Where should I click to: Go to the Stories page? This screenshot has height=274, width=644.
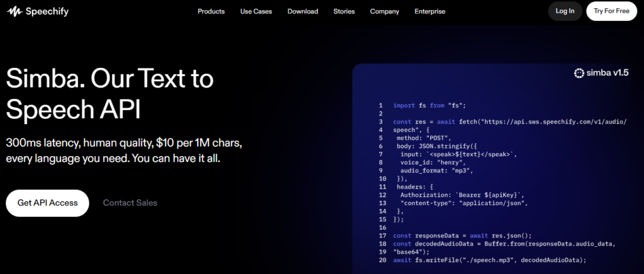point(344,11)
